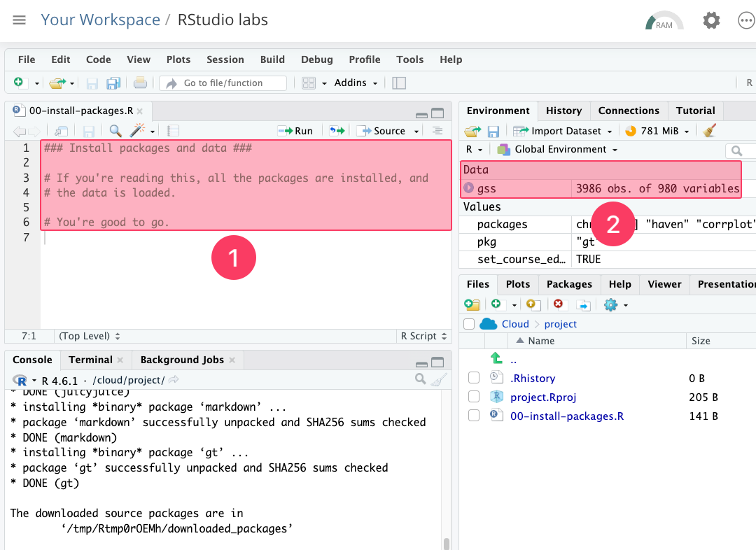
Task: Expand the gss data object
Action: (x=468, y=188)
